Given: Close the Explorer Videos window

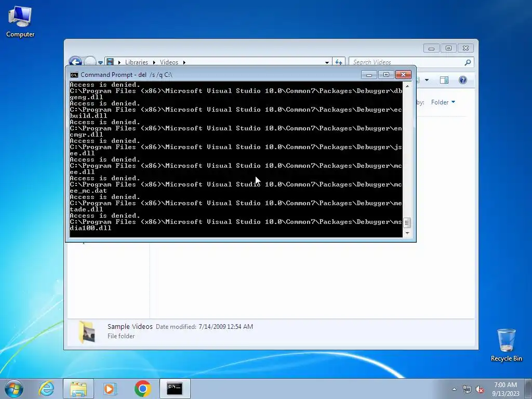Looking at the screenshot, I should point(466,48).
